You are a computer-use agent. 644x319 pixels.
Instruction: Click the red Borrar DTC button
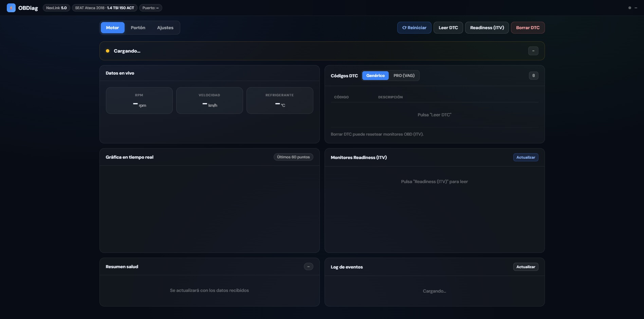(x=528, y=28)
